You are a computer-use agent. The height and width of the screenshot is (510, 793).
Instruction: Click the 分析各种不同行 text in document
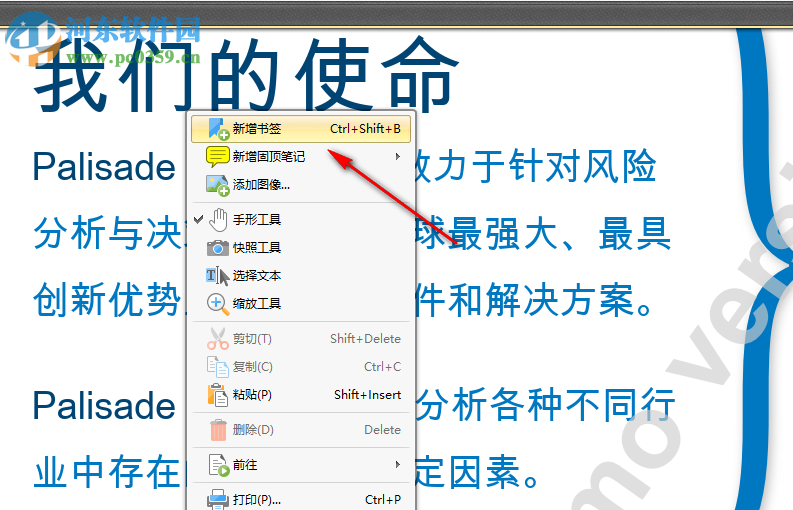point(545,405)
